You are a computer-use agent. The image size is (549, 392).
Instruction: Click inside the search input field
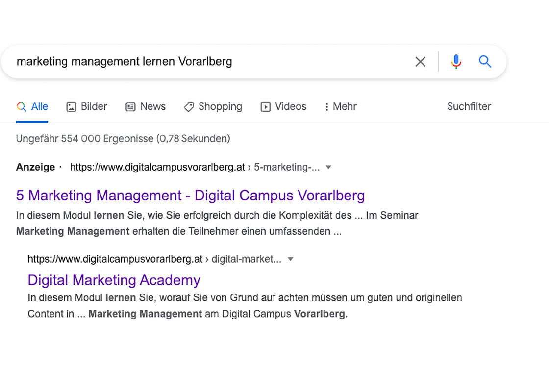coord(196,61)
